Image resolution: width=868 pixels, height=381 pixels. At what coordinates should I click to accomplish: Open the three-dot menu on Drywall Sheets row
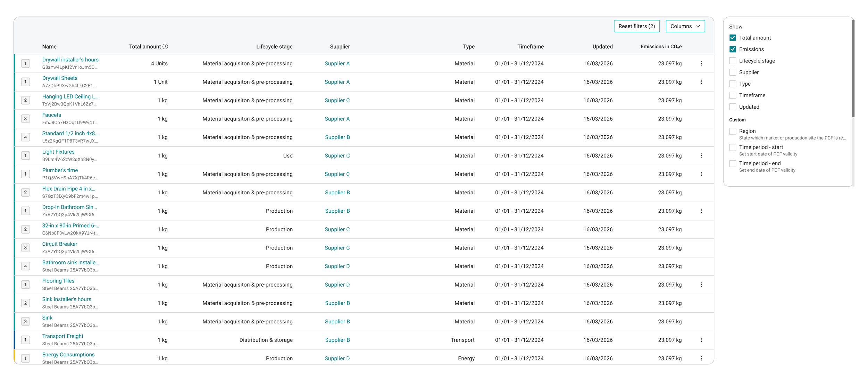(701, 82)
